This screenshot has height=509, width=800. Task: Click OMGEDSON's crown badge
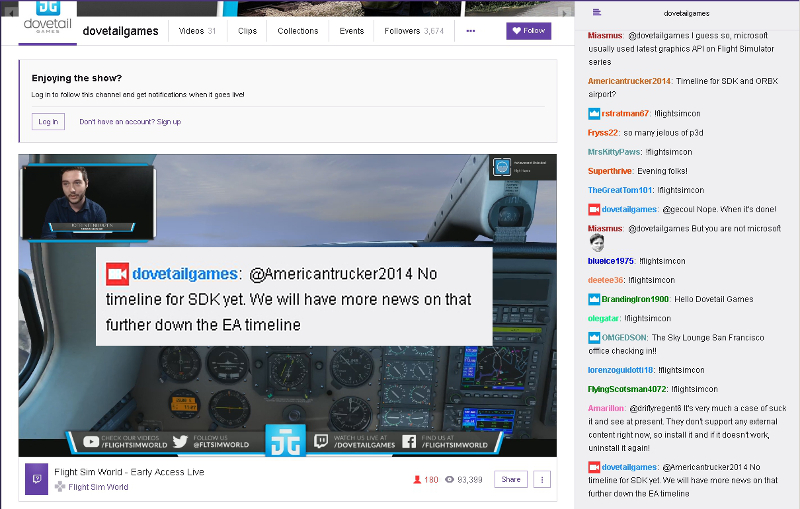pyautogui.click(x=594, y=338)
